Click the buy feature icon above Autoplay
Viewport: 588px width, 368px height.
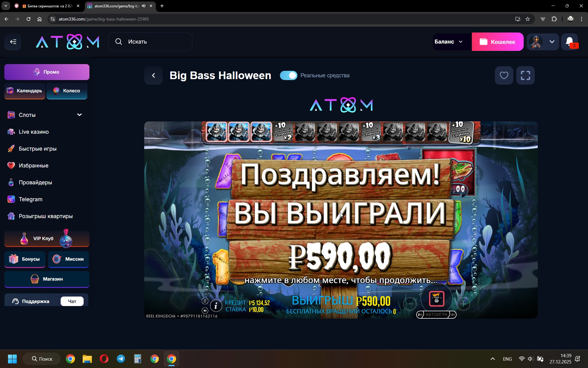(x=436, y=299)
